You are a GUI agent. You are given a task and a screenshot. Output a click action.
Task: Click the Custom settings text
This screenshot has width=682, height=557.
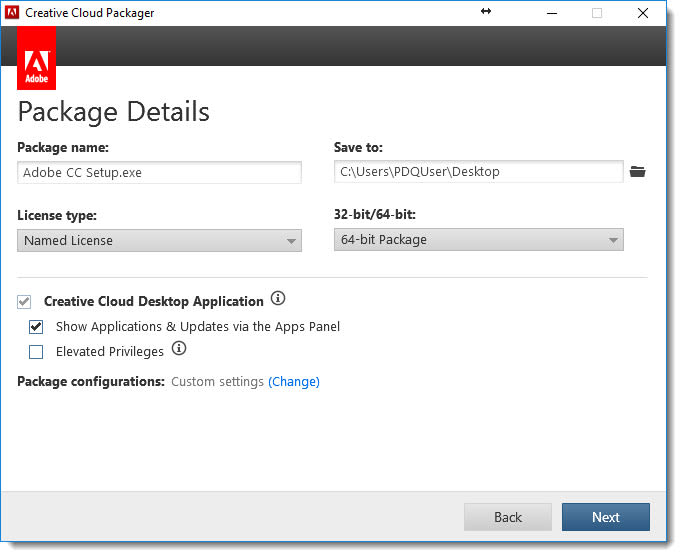(x=217, y=382)
